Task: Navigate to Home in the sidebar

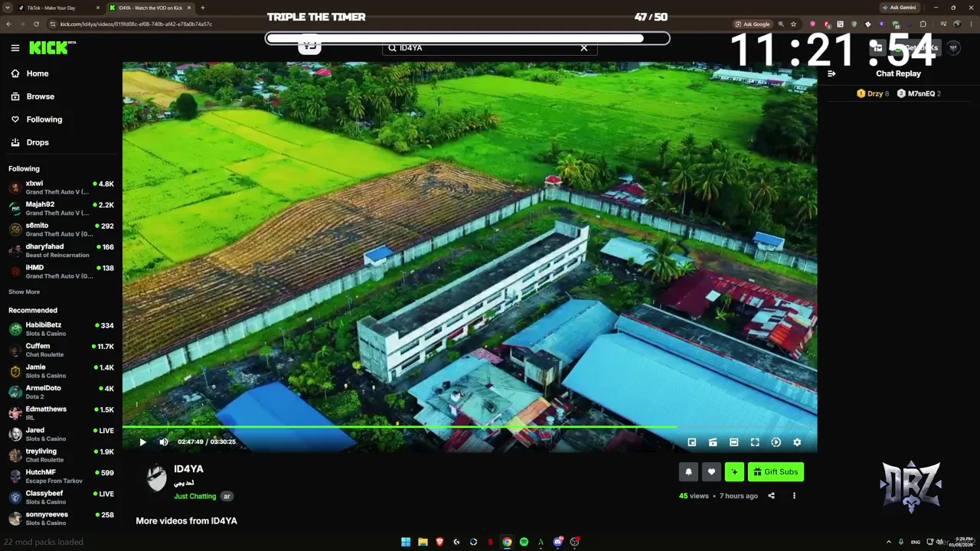Action: coord(61,73)
